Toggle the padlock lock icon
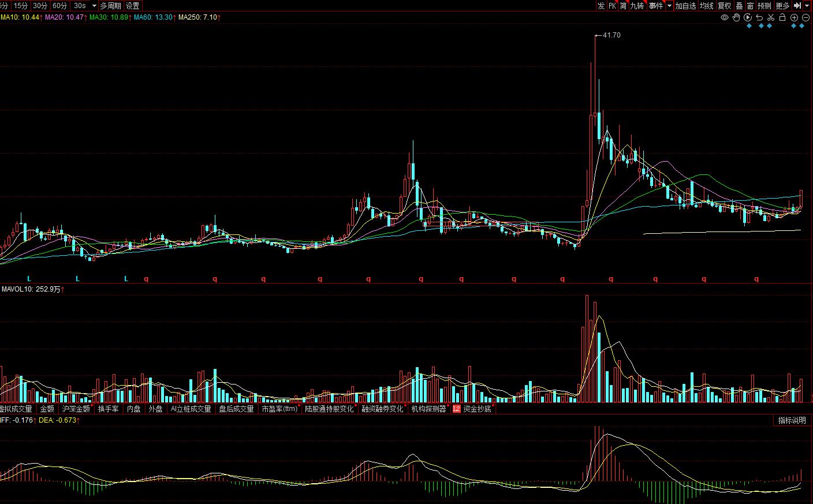 click(x=782, y=17)
